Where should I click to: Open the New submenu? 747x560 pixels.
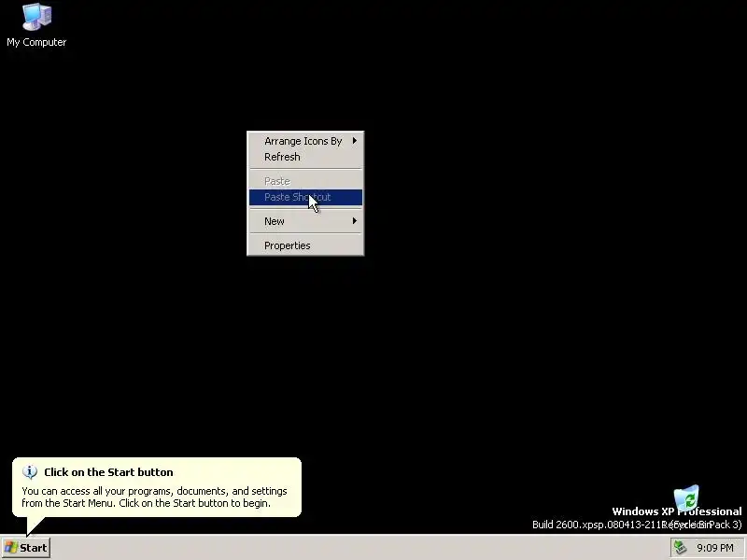305,221
